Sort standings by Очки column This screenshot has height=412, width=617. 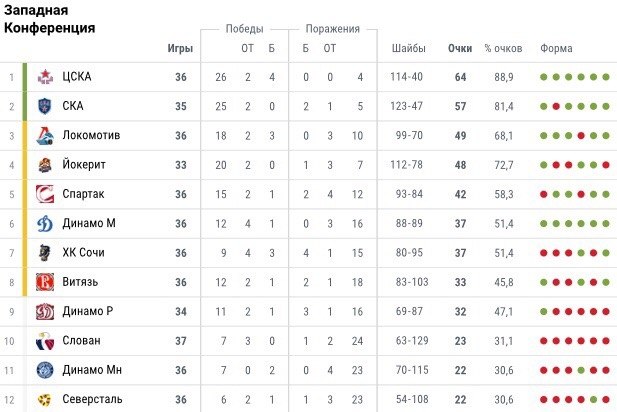[x=460, y=48]
